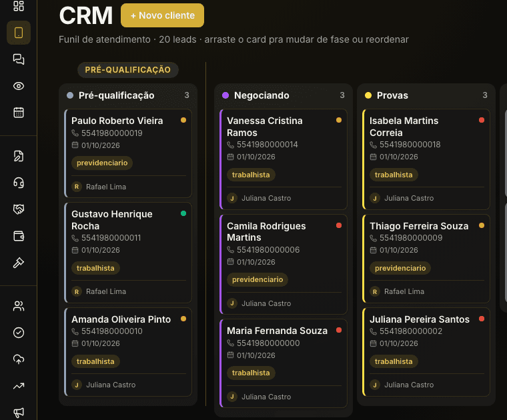Open the megaphone campaigns icon in sidebar
The height and width of the screenshot is (420, 507).
[x=19, y=412]
